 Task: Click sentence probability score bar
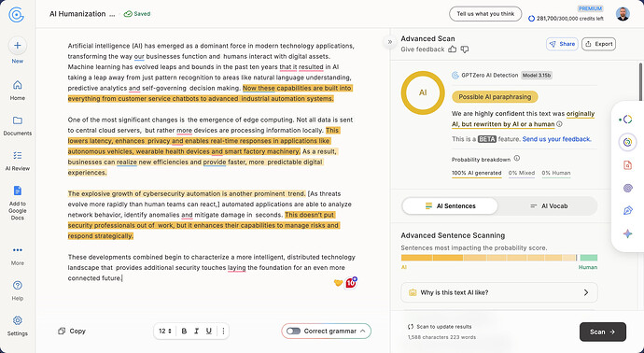coord(499,258)
